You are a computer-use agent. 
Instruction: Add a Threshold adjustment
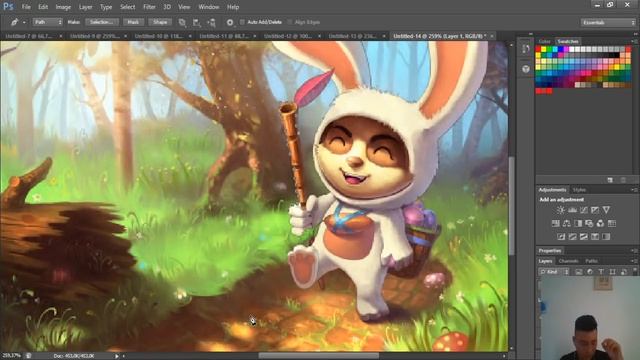click(584, 236)
